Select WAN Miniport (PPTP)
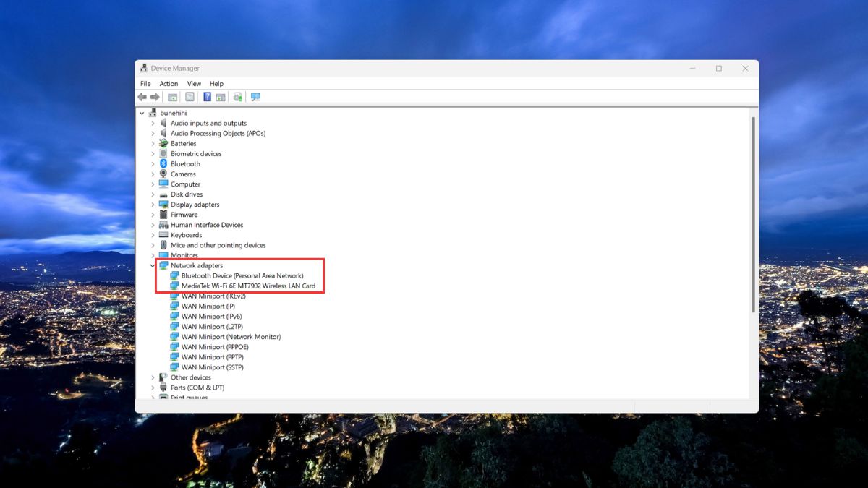The width and height of the screenshot is (868, 488). tap(213, 357)
